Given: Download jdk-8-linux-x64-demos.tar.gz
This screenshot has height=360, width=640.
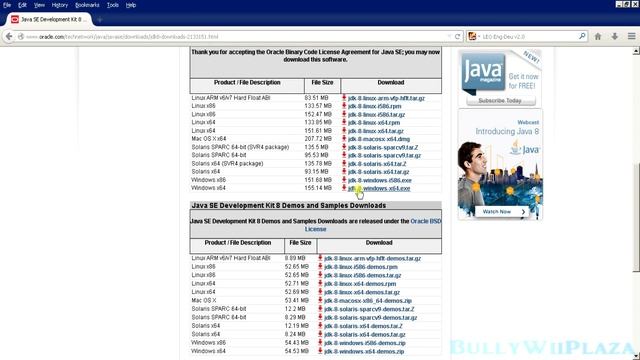Looking at the screenshot, I should [x=362, y=292].
